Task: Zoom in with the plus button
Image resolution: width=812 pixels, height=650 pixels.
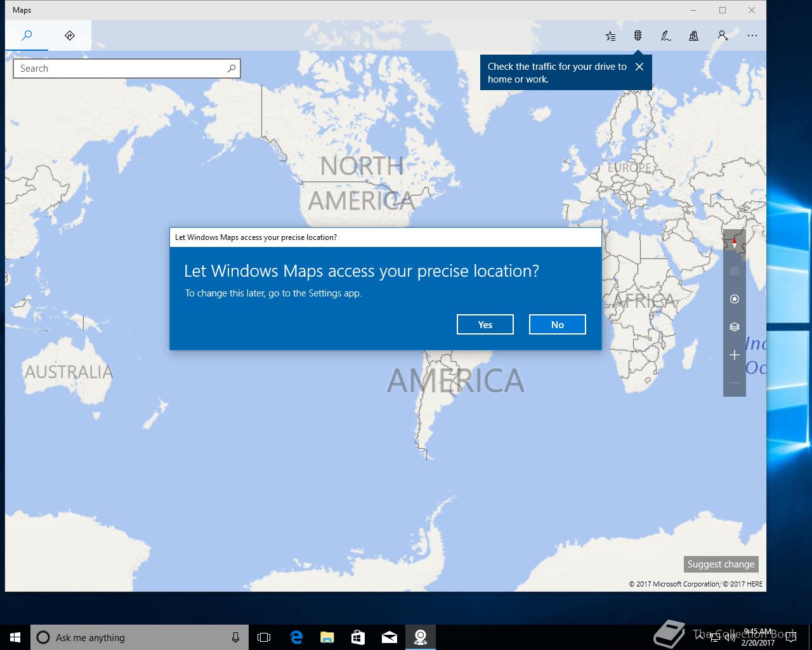Action: click(x=735, y=355)
